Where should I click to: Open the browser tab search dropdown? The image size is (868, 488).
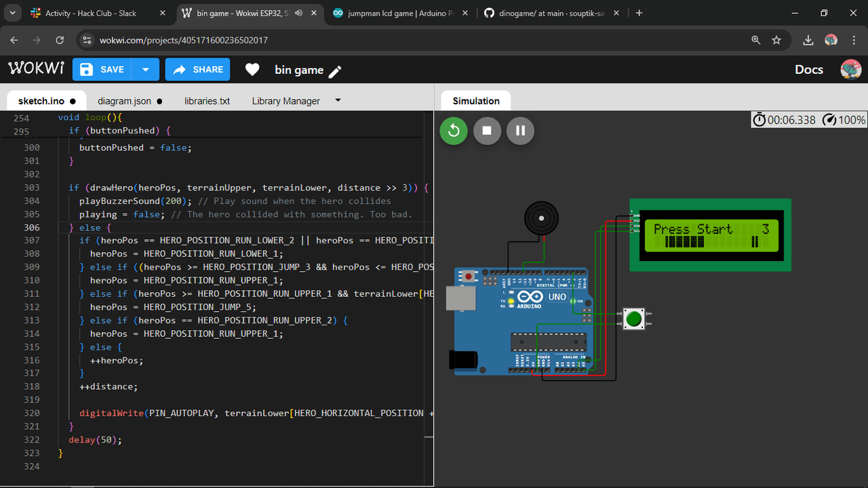[x=14, y=13]
